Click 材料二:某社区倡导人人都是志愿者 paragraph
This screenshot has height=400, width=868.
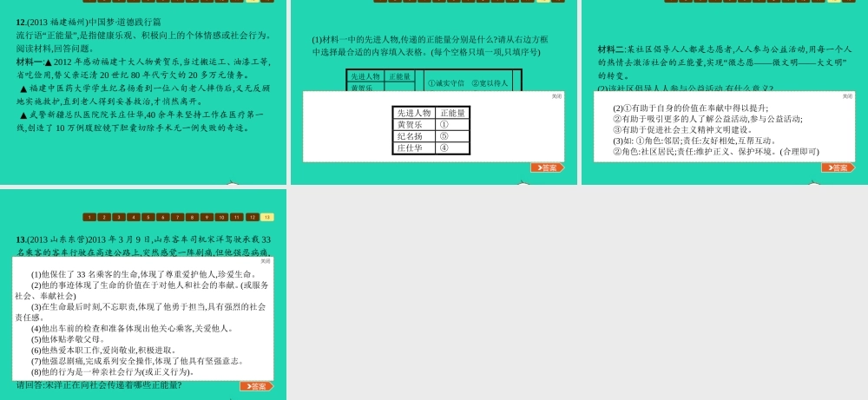pos(725,62)
